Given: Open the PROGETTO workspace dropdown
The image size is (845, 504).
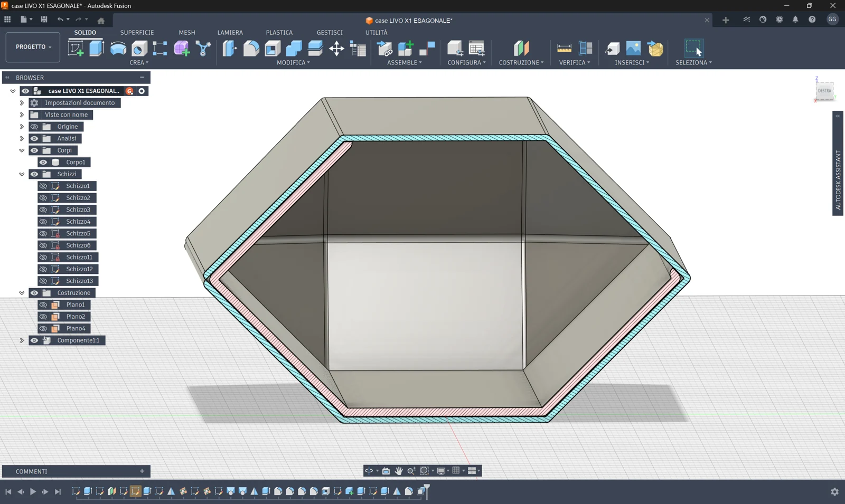Looking at the screenshot, I should (33, 47).
